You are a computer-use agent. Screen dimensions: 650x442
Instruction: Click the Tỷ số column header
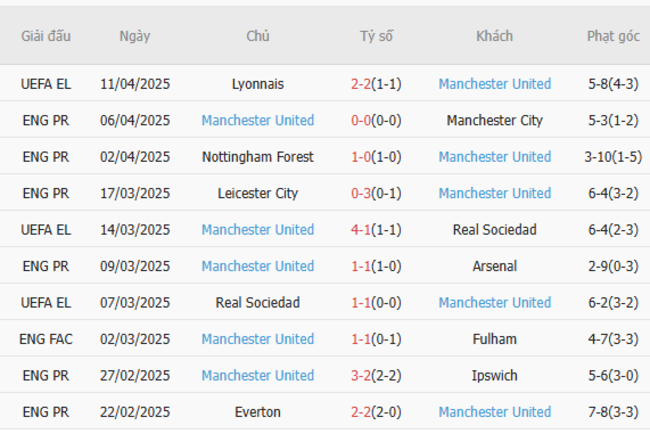pyautogui.click(x=376, y=36)
